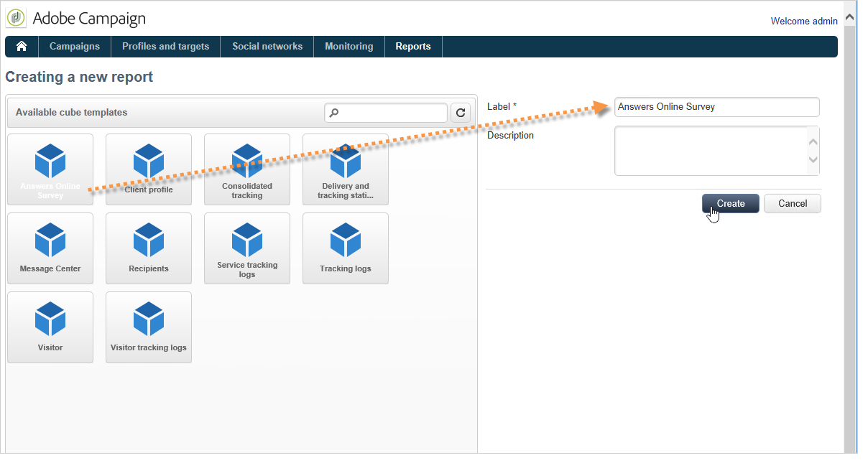Choose the Message Center cube template
This screenshot has width=868, height=463.
coord(50,248)
